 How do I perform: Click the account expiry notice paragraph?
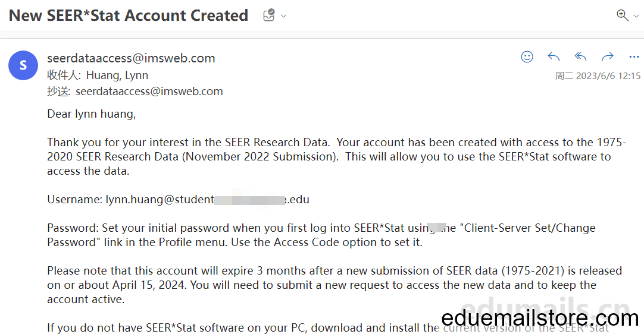[x=334, y=285]
